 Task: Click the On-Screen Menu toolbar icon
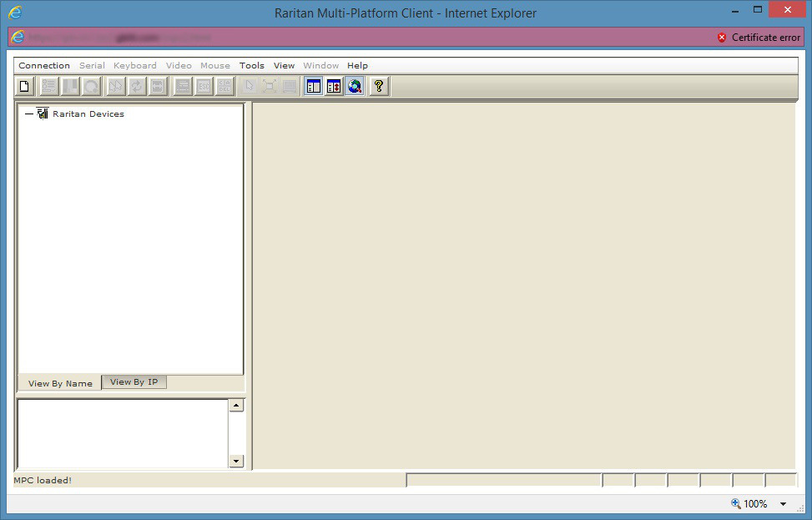tap(182, 86)
